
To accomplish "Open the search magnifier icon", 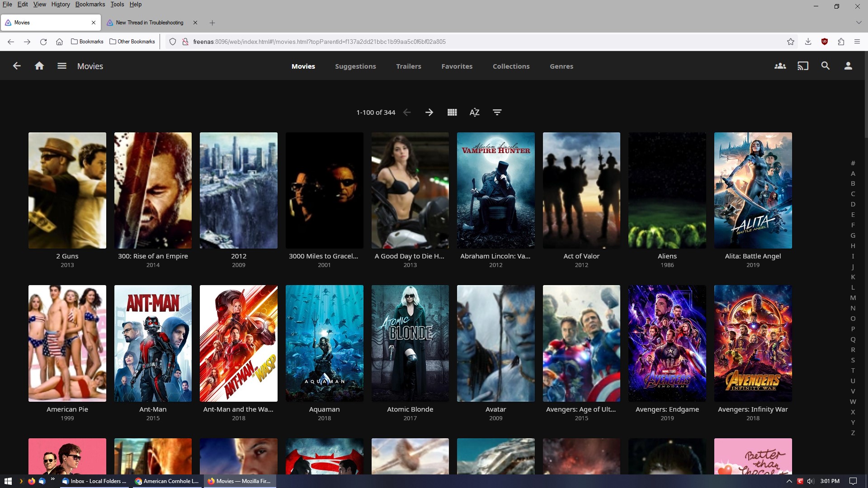I will coord(825,66).
